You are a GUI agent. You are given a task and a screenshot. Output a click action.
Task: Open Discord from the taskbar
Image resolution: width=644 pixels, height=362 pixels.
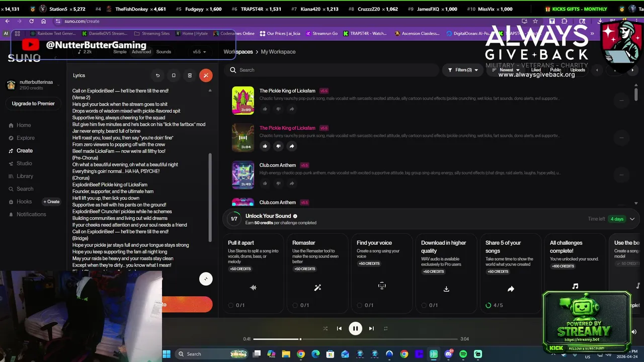(448, 354)
